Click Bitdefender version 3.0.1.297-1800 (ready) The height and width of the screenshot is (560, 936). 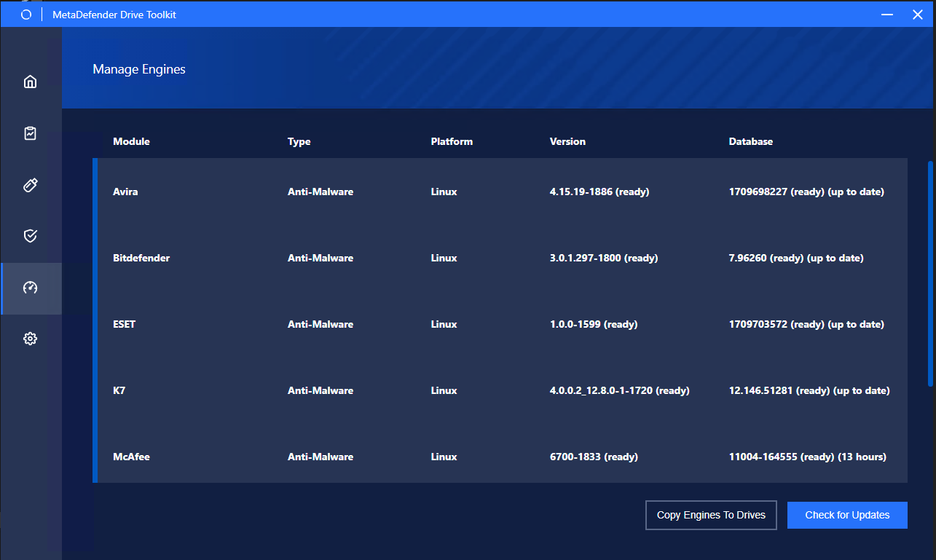coord(604,259)
